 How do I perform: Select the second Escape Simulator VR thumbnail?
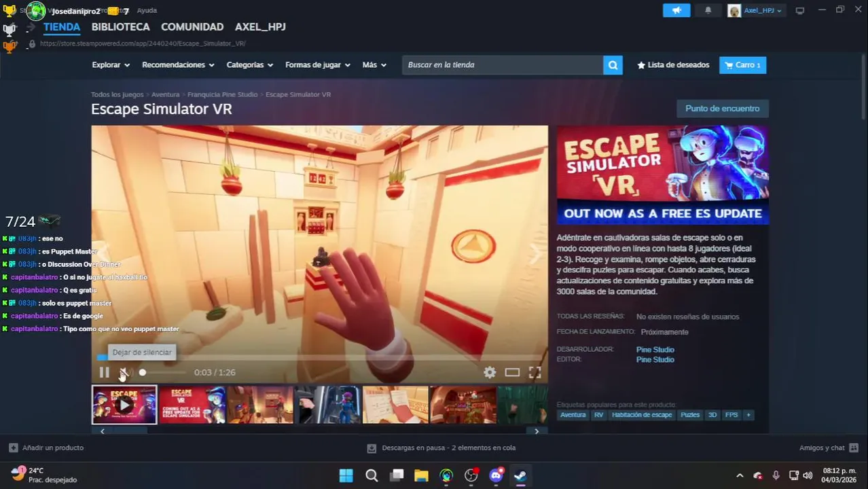192,405
